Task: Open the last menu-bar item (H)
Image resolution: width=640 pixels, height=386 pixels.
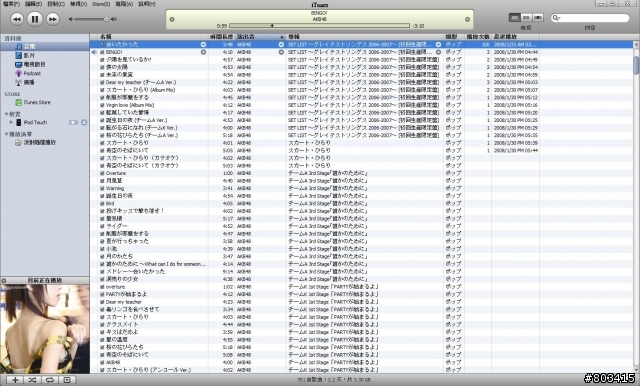Action: [147, 4]
